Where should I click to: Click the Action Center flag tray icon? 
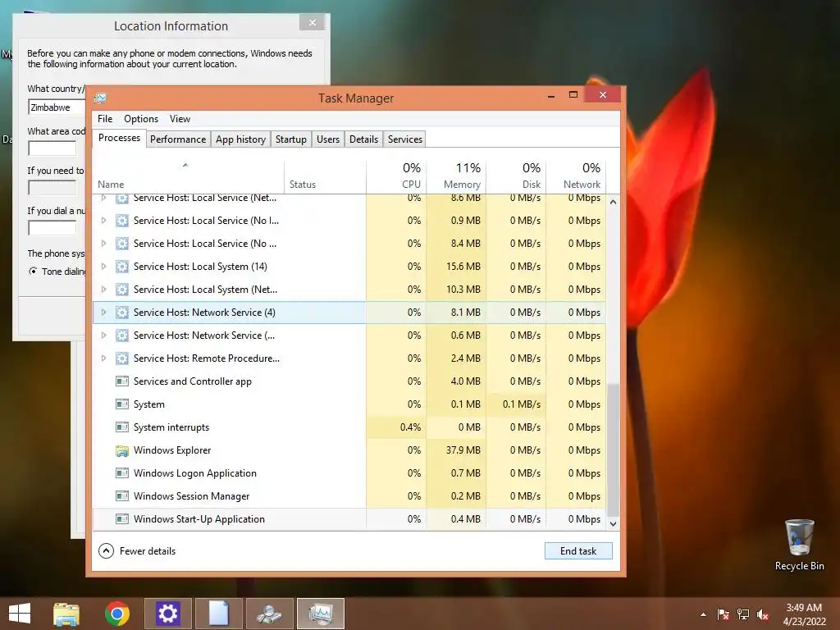724,614
